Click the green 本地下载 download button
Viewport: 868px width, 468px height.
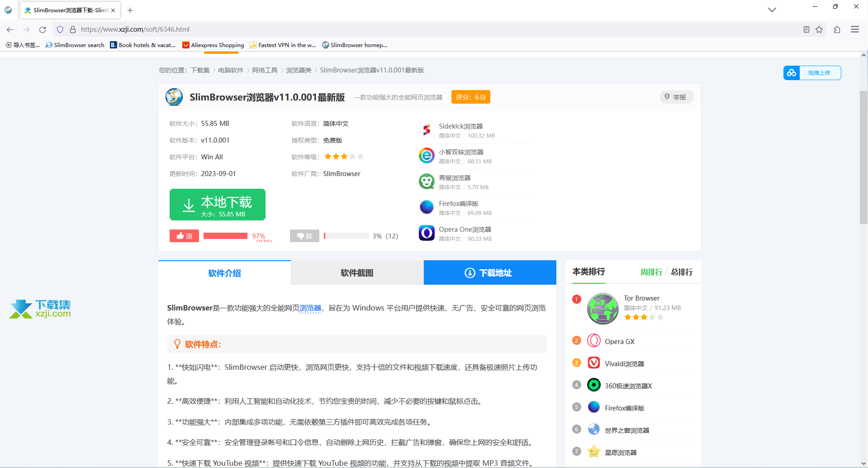coord(218,205)
